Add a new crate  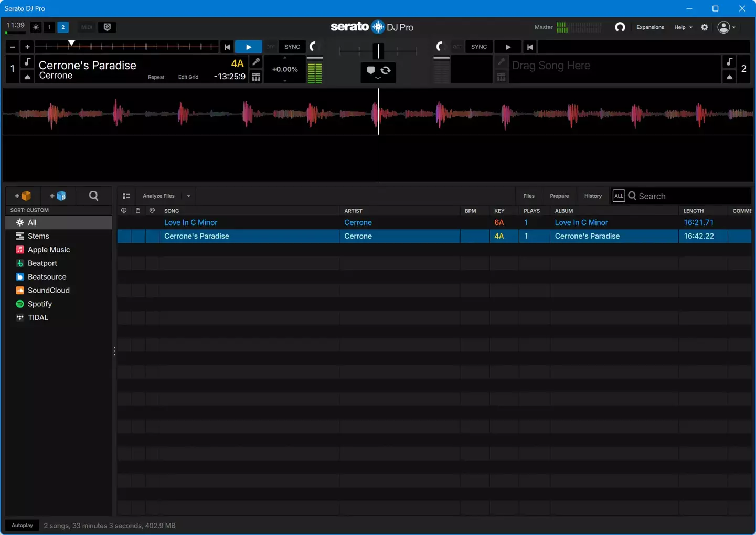tap(23, 196)
